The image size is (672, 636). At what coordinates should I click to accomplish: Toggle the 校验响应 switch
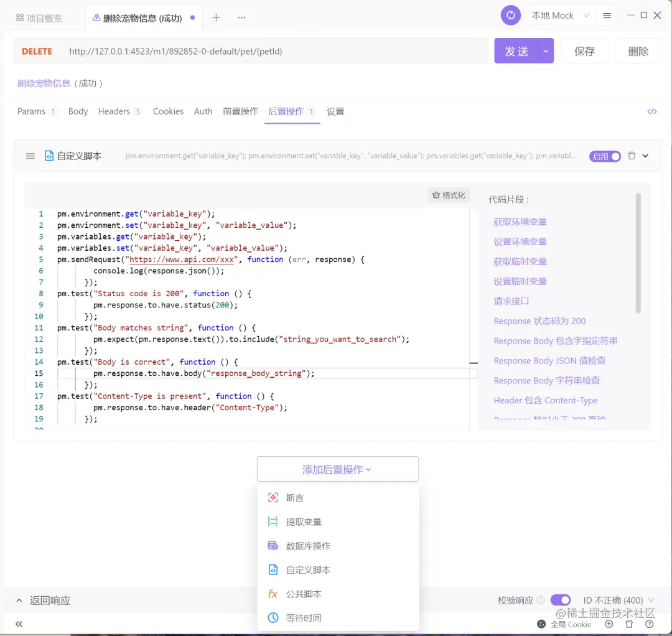click(561, 600)
